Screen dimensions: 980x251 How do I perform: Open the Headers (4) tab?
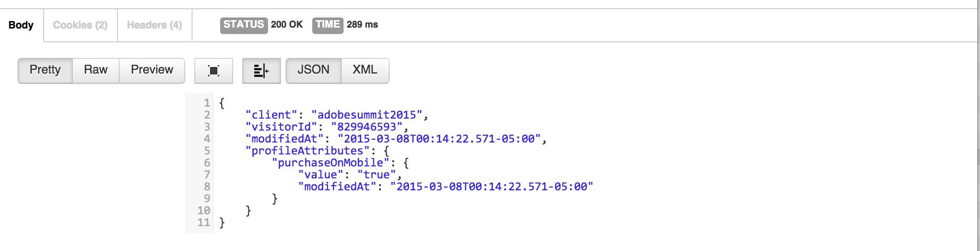(x=154, y=25)
